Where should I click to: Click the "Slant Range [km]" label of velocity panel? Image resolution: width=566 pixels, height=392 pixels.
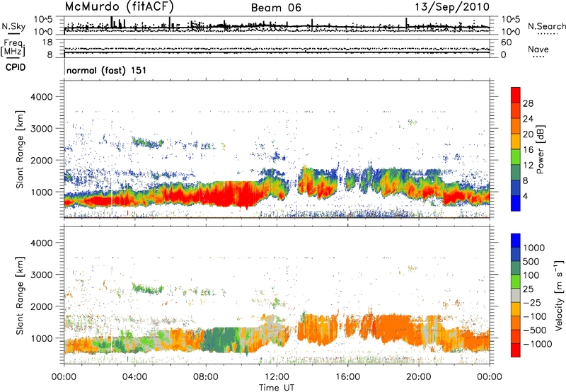point(20,296)
